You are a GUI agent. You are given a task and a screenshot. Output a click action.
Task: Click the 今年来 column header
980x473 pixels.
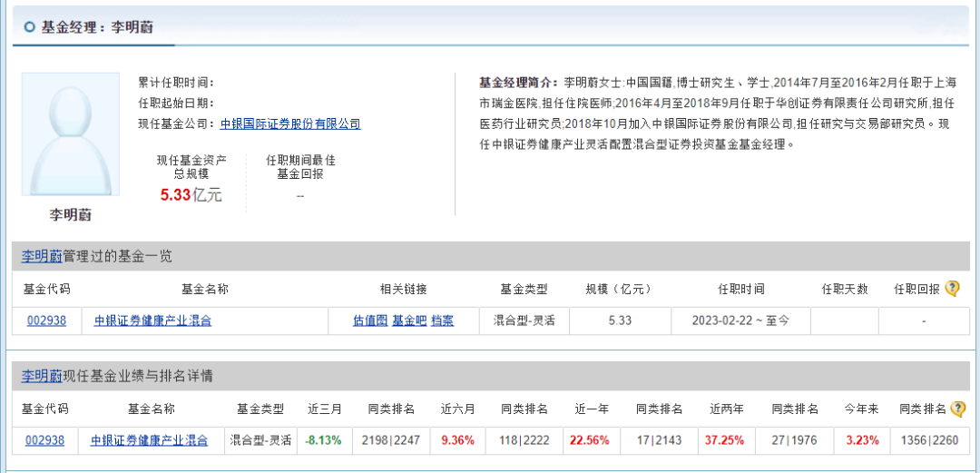click(x=862, y=409)
